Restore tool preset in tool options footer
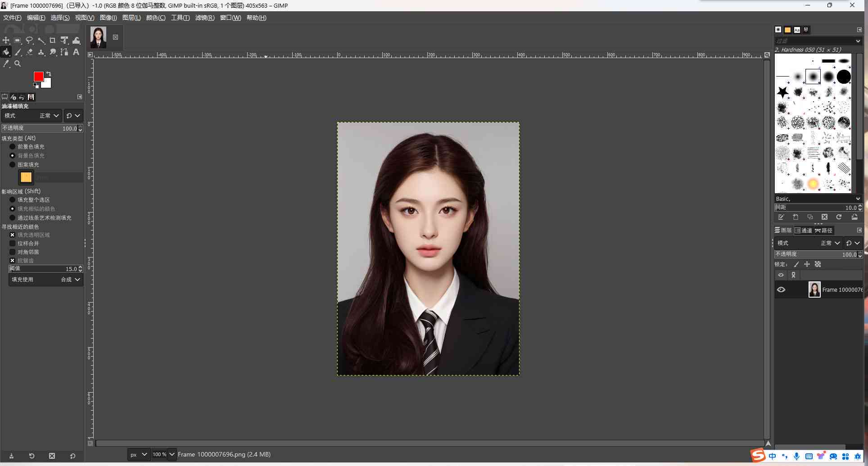Image resolution: width=868 pixels, height=466 pixels. click(x=32, y=456)
